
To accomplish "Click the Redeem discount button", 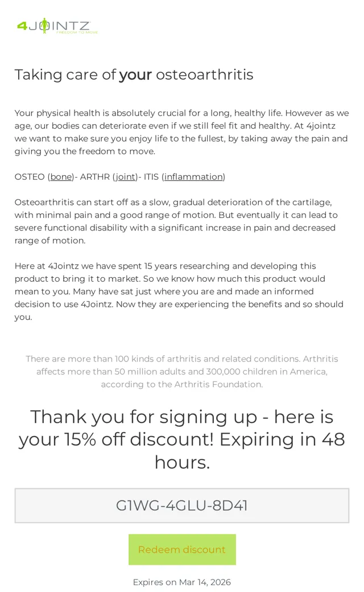I will (x=182, y=549).
